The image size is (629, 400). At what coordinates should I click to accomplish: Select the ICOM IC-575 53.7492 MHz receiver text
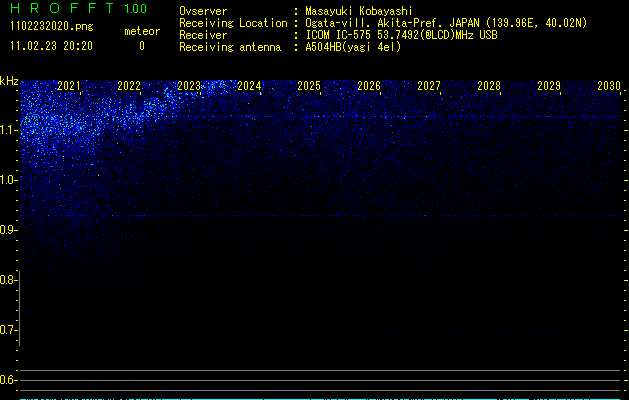coord(402,35)
